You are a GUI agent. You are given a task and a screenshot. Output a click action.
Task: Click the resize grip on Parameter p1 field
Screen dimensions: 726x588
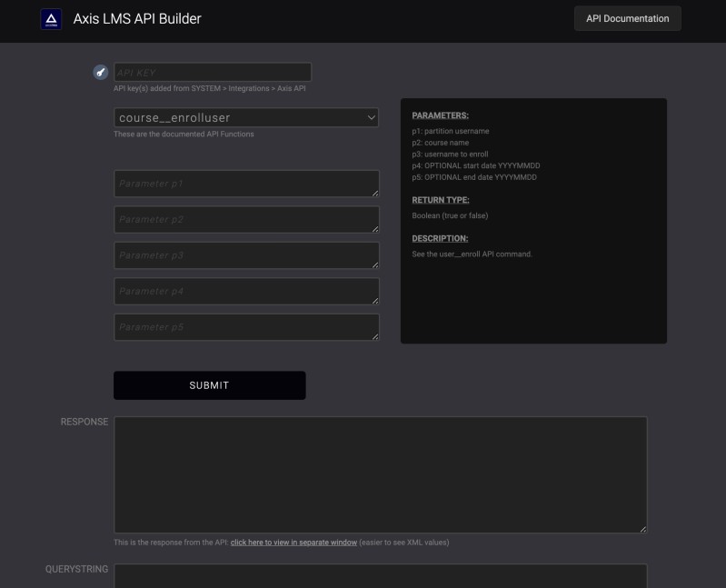tap(375, 193)
